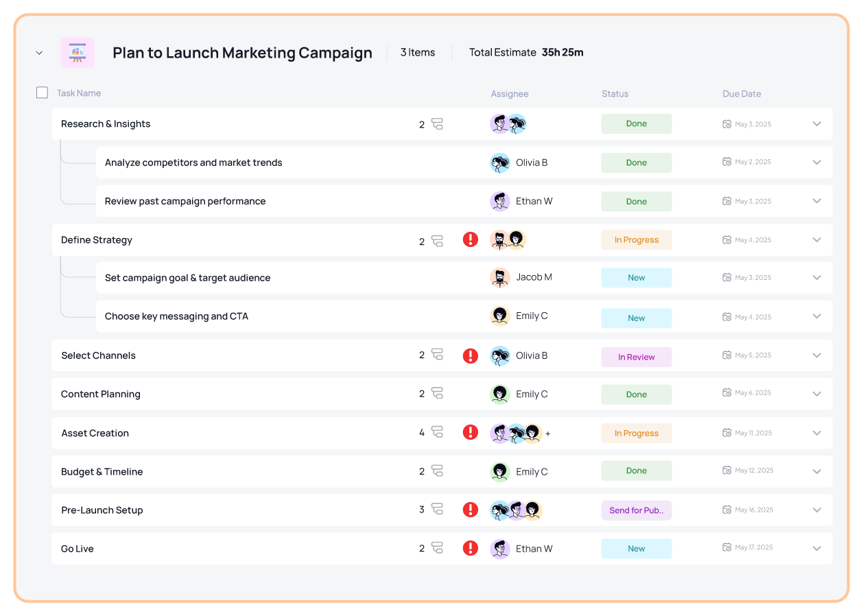Open New status on Go Live row
This screenshot has height=616, width=863.
[x=637, y=549]
